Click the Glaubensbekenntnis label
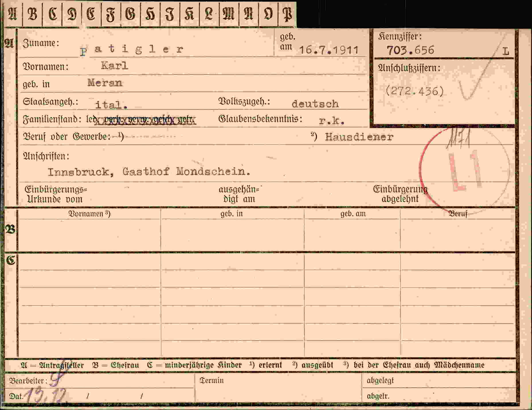Image resolution: width=532 pixels, height=410 pixels. (260, 119)
